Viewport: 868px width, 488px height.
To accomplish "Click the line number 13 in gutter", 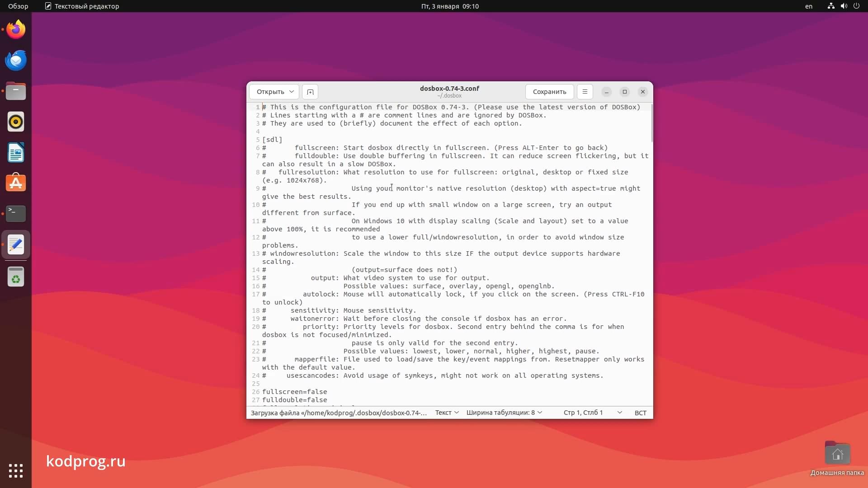I will point(256,253).
